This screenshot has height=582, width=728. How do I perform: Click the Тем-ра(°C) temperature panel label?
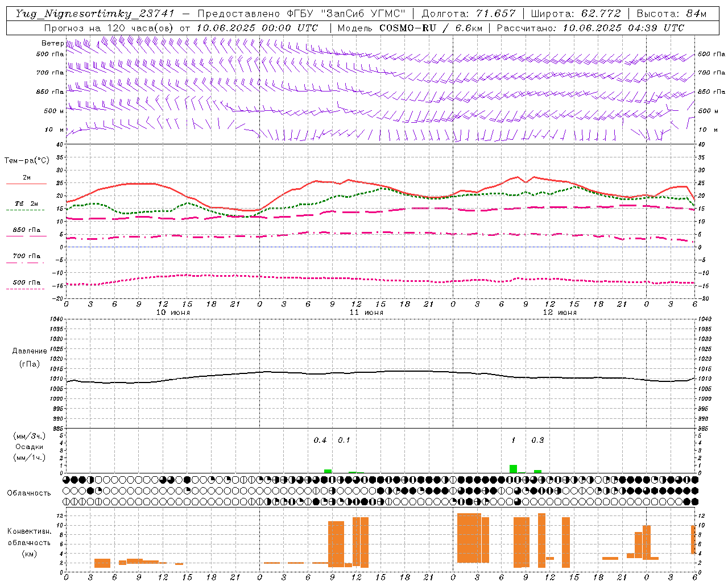[x=27, y=161]
